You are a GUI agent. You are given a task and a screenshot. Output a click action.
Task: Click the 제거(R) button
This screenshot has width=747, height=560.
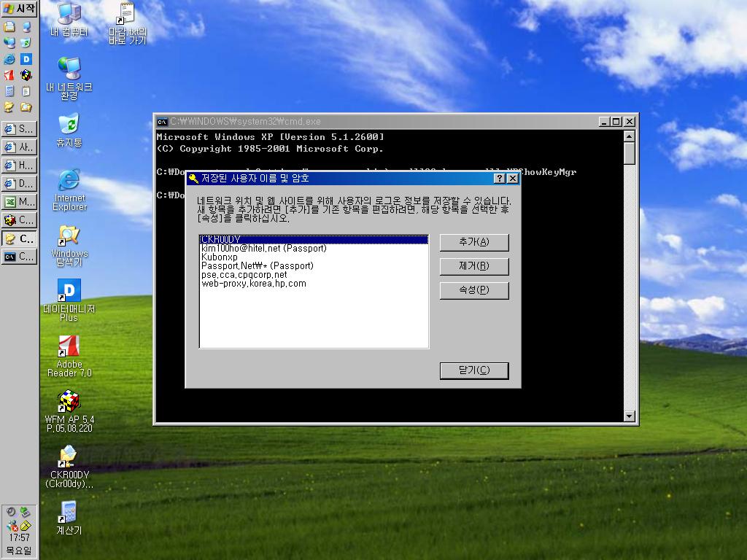tap(474, 266)
